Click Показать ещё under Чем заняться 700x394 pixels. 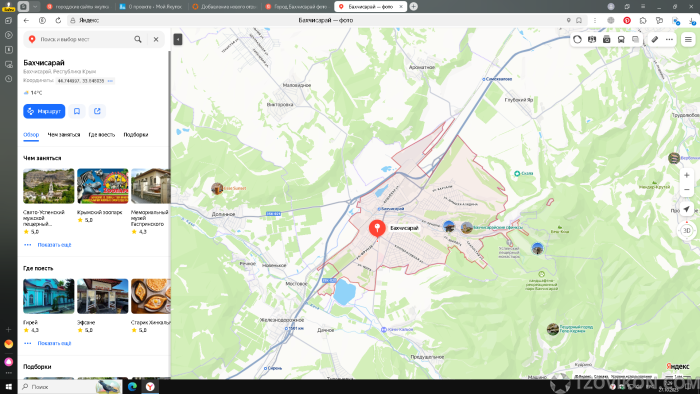[54, 245]
